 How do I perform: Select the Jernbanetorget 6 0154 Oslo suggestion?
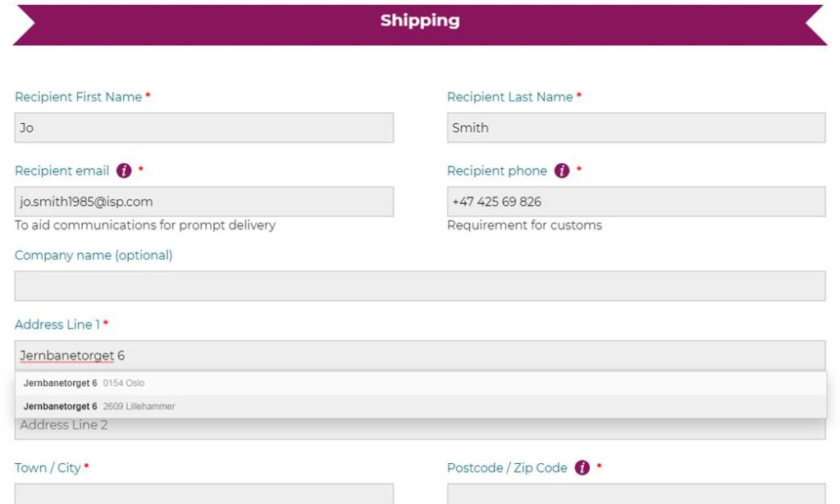421,383
